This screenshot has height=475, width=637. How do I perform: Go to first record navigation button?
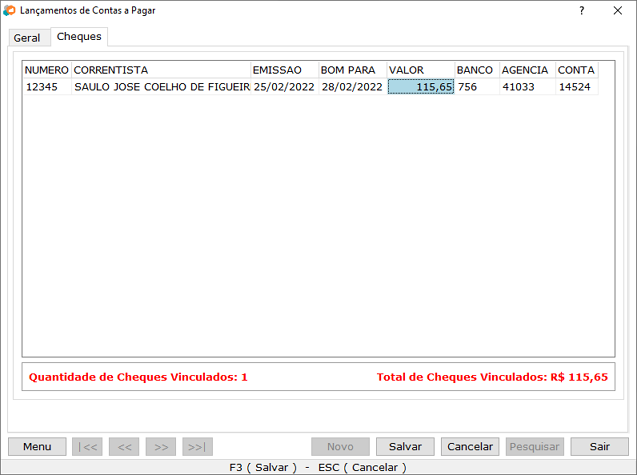(88, 447)
